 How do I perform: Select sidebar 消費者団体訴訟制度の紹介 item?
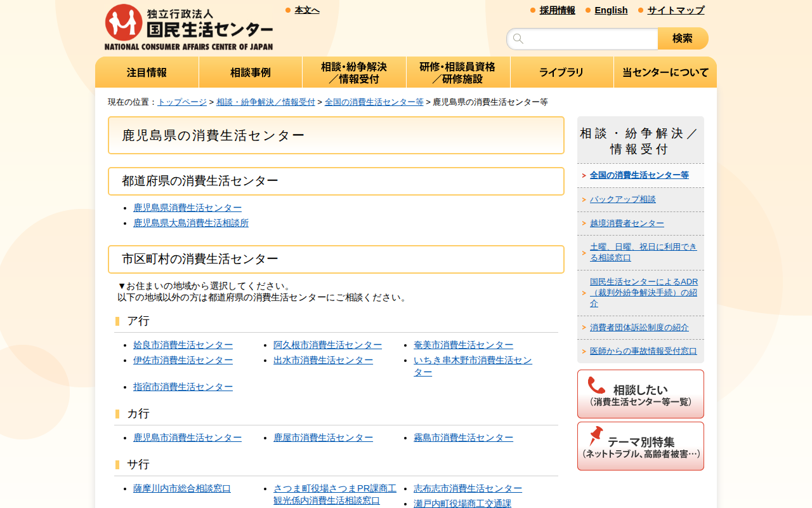tap(639, 328)
